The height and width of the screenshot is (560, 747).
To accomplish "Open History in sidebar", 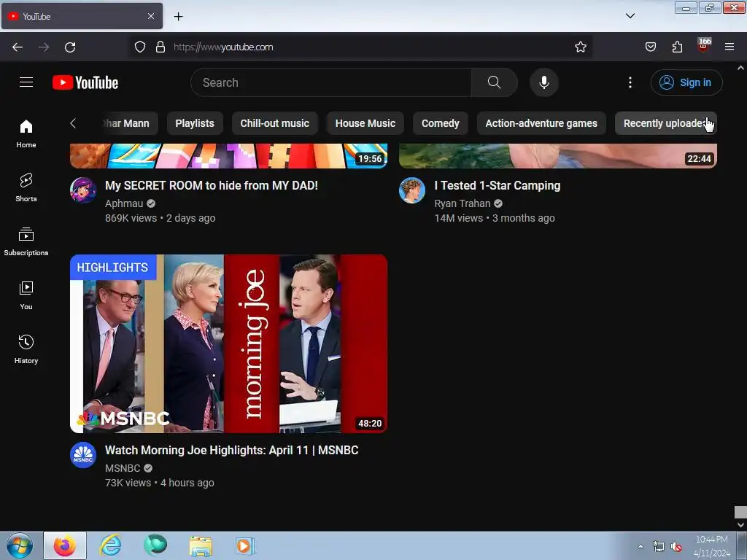I will click(26, 349).
